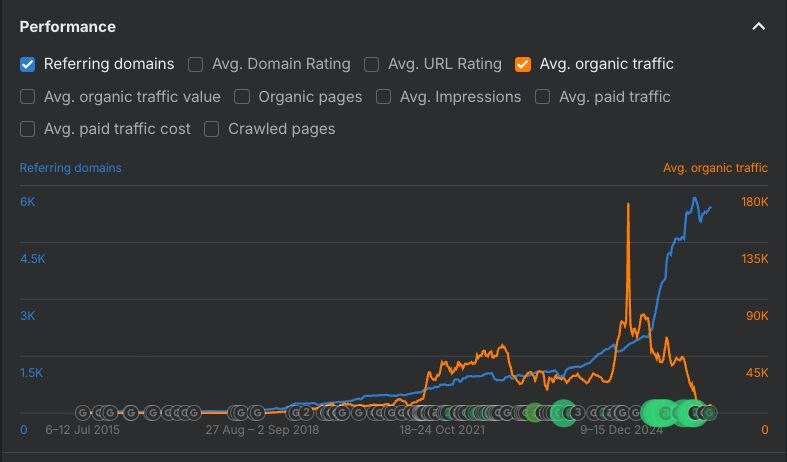
Task: Click the 27 Aug – 2 Sep 2018 date label
Action: tap(262, 430)
